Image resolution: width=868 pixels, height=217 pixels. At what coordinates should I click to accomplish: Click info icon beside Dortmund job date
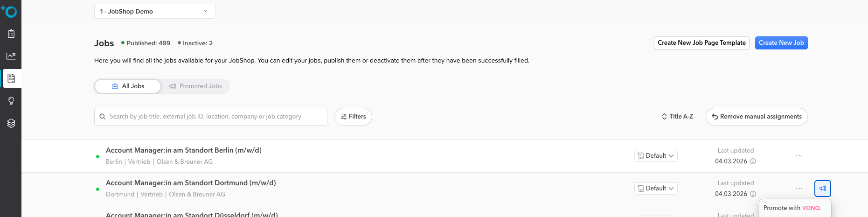[x=753, y=194]
